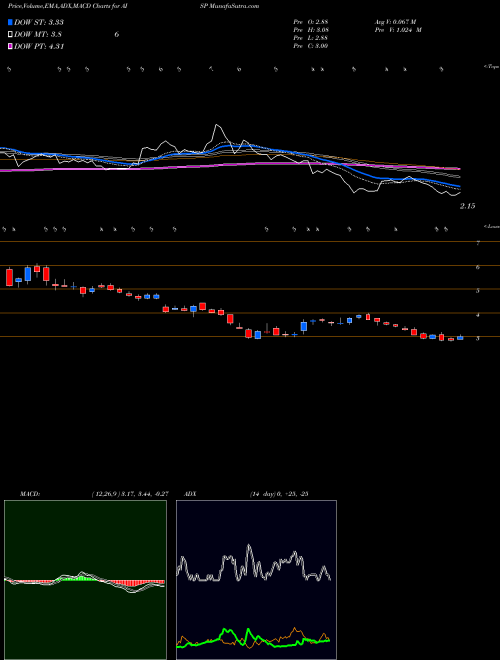Click the 'Avg V: 0.067 M' volume text
The height and width of the screenshot is (660, 500).
tap(395, 22)
